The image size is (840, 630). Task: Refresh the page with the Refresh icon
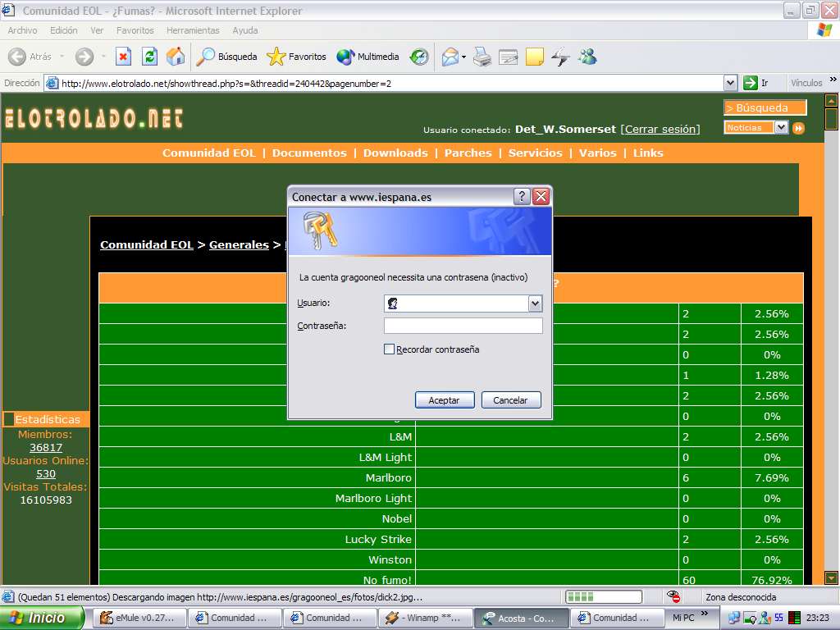point(149,57)
